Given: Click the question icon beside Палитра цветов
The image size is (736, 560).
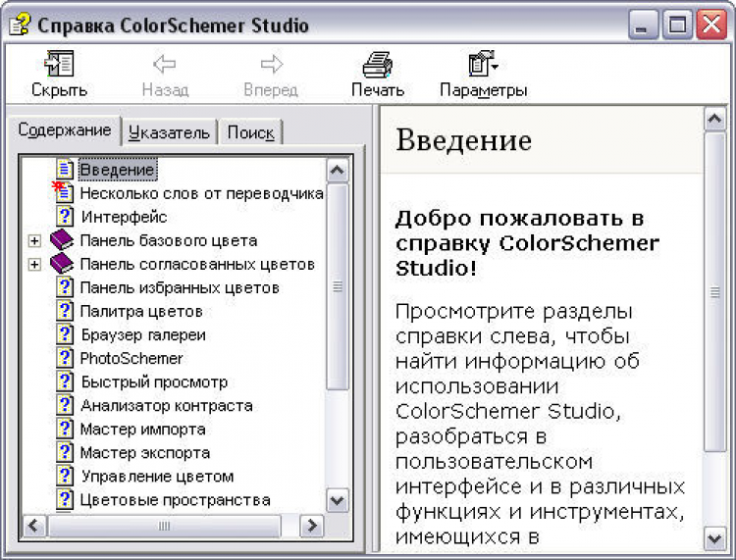Looking at the screenshot, I should point(65,311).
